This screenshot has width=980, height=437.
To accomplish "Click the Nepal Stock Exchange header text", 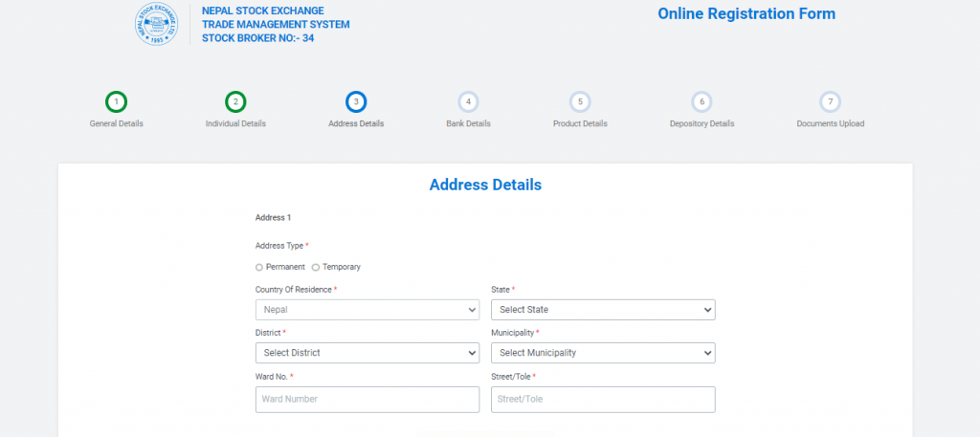I will tap(263, 11).
